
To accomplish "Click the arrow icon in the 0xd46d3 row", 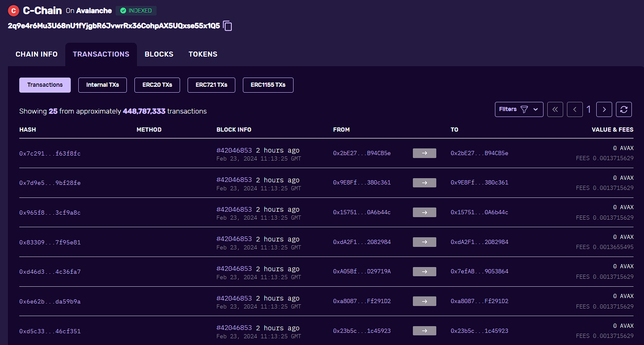I will 424,272.
